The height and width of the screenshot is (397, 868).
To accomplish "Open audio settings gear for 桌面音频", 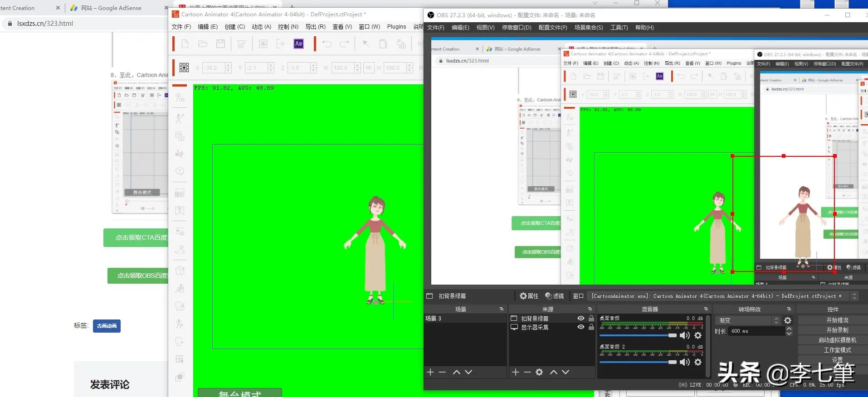I will (698, 335).
